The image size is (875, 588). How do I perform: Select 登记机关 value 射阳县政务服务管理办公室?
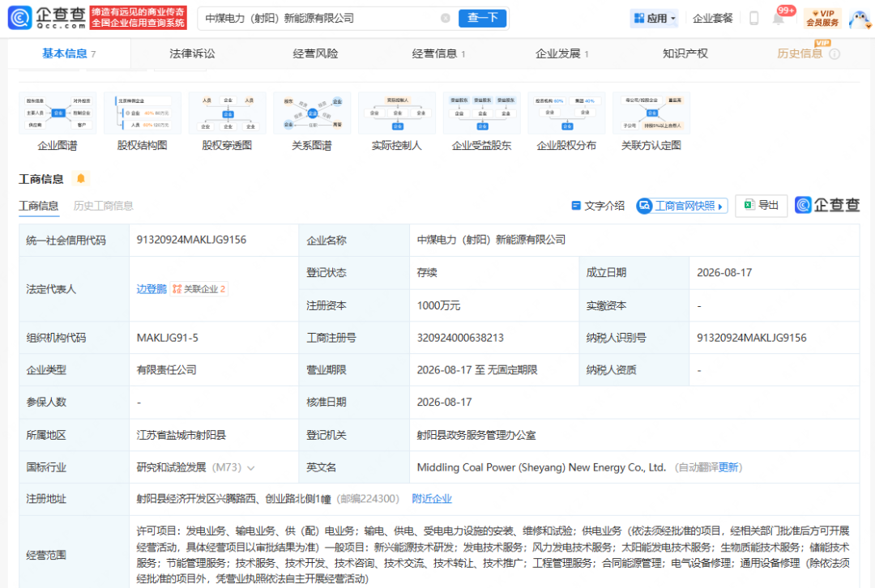476,435
